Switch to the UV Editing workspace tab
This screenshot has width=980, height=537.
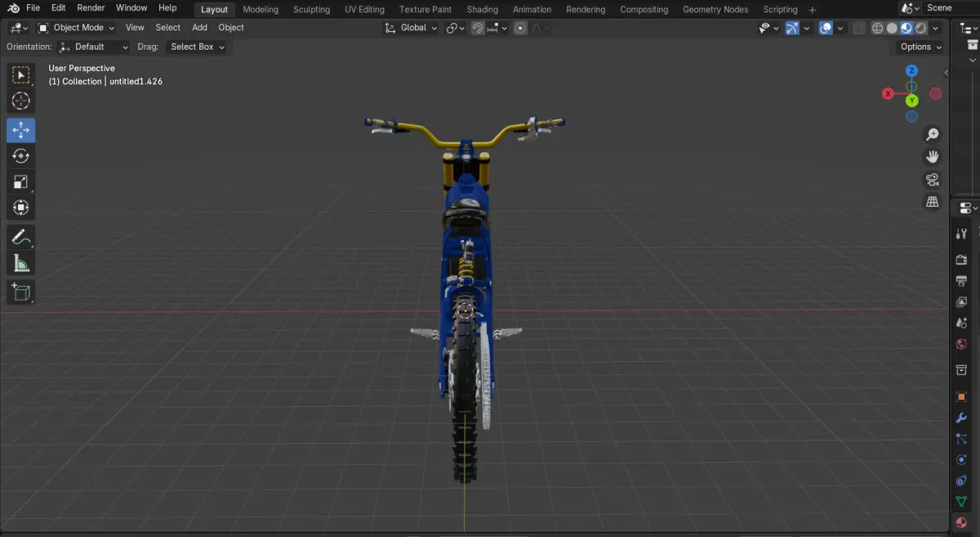[x=364, y=9]
